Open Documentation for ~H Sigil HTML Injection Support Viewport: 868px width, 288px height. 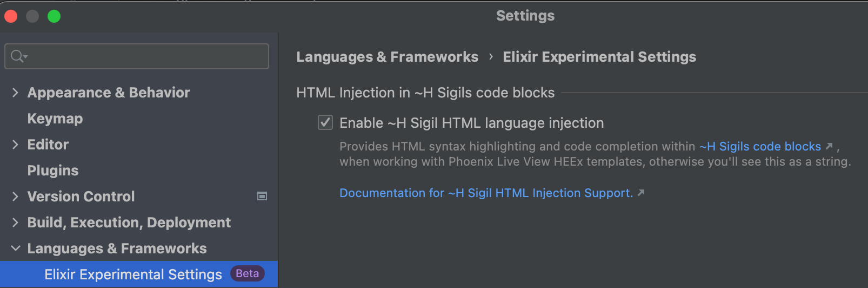(x=486, y=193)
